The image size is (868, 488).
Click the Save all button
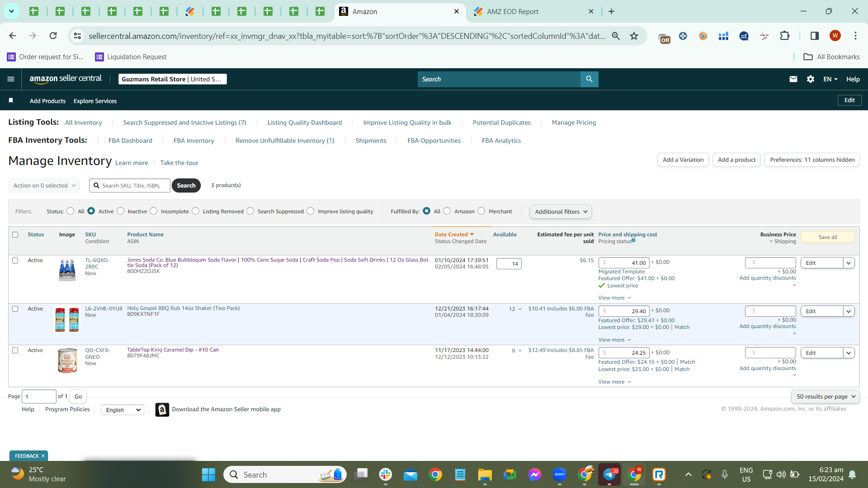point(827,237)
